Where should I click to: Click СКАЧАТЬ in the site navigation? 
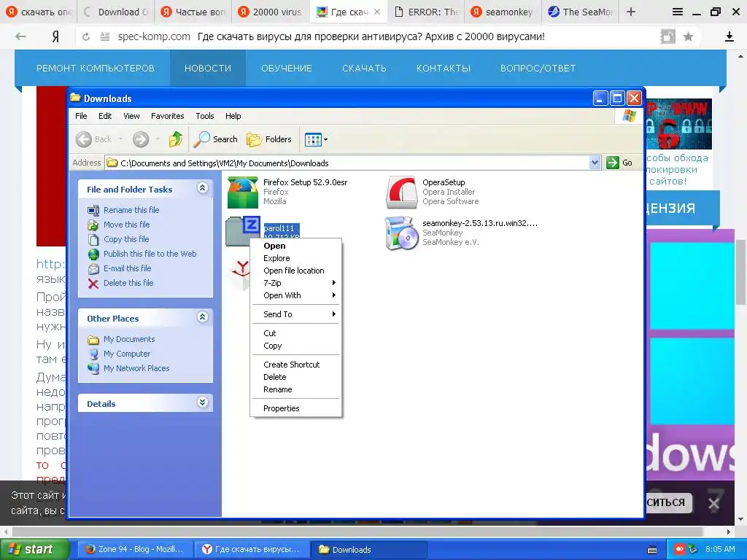[x=364, y=68]
